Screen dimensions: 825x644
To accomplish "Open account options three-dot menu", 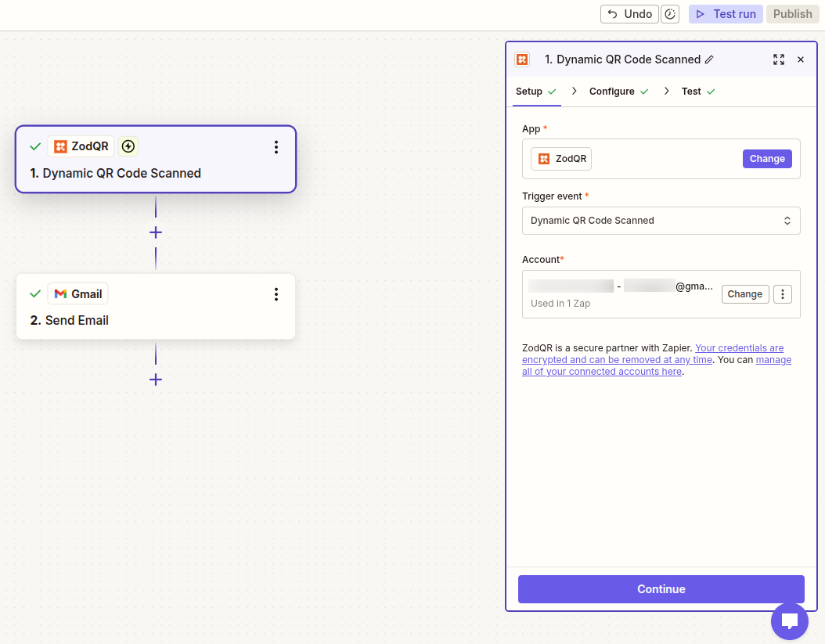I will 783,294.
